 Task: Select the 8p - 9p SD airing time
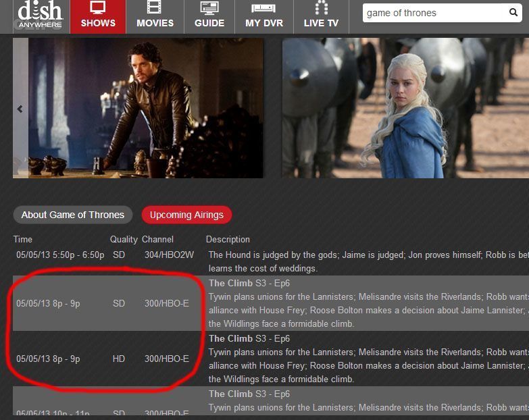(x=48, y=303)
